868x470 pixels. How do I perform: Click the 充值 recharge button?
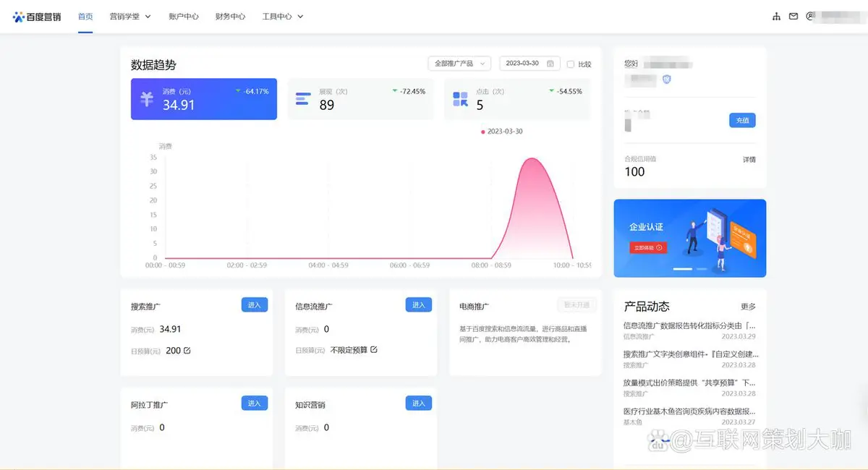point(741,120)
